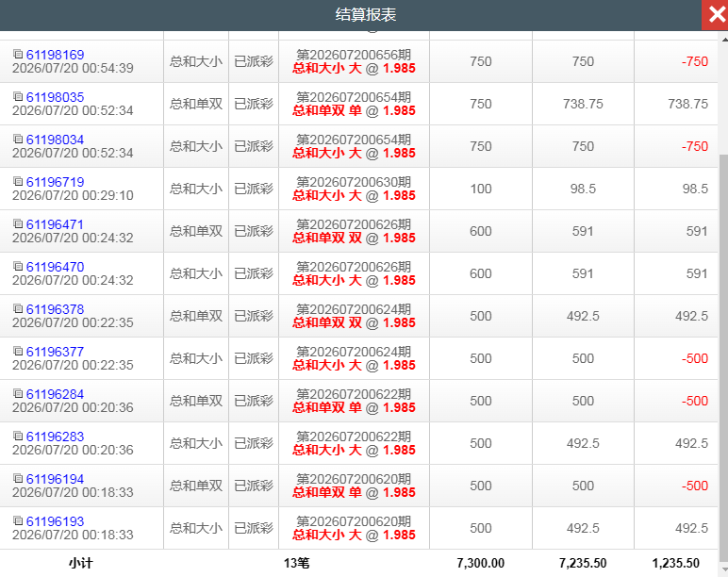Select timestamp 2026/07/20 00:29:10
The height and width of the screenshot is (577, 728).
tap(73, 195)
